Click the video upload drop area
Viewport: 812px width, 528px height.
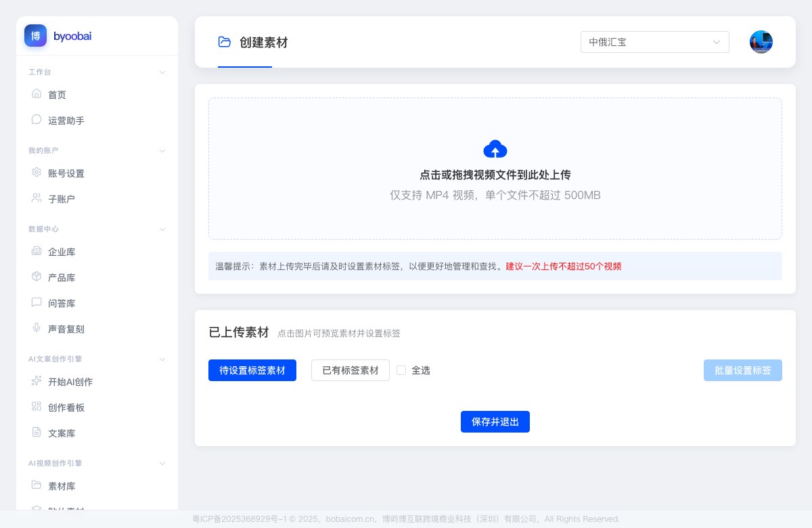point(495,169)
